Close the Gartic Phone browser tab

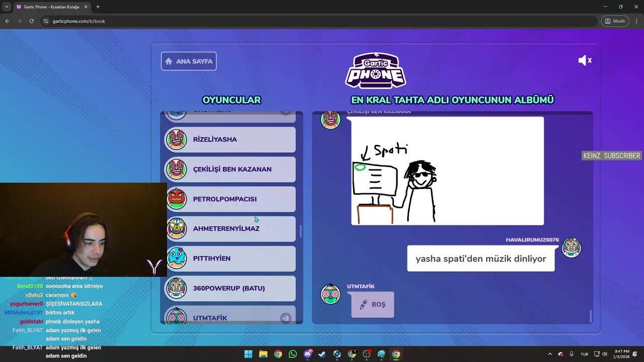pyautogui.click(x=86, y=7)
